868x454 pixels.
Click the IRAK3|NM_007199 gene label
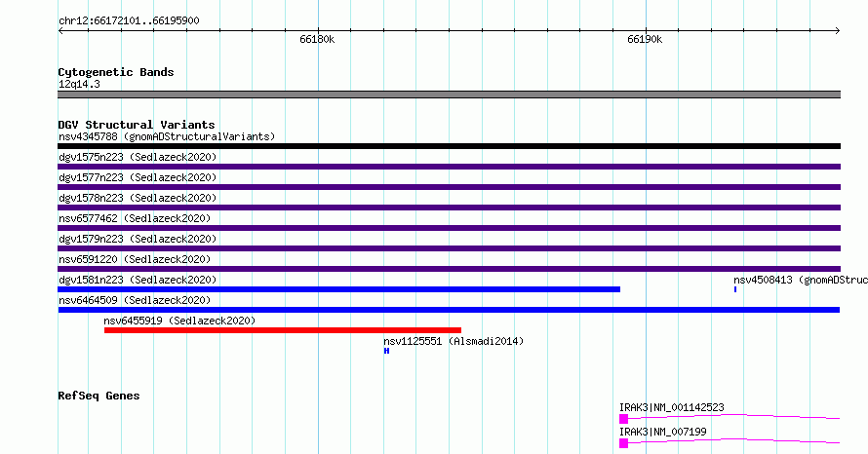(662, 432)
